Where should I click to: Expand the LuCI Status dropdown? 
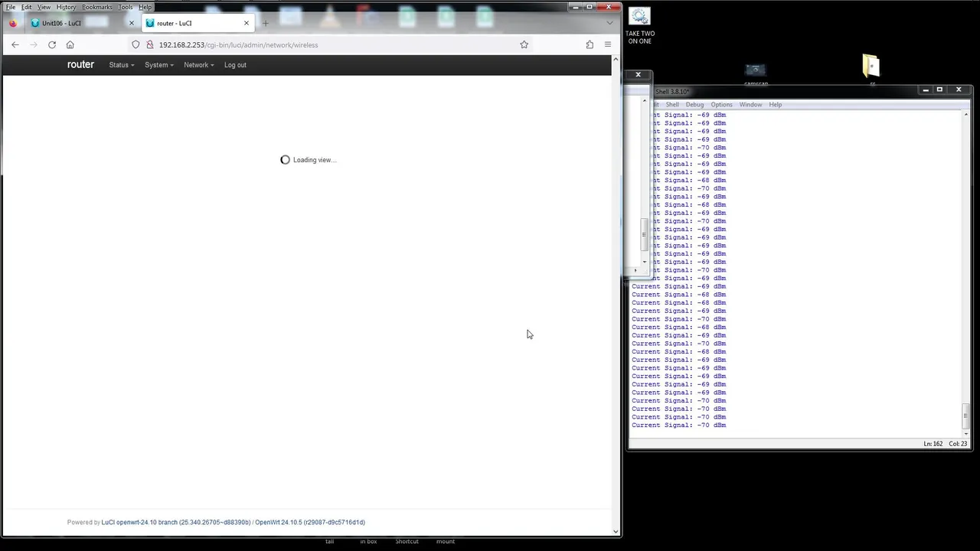tap(122, 65)
